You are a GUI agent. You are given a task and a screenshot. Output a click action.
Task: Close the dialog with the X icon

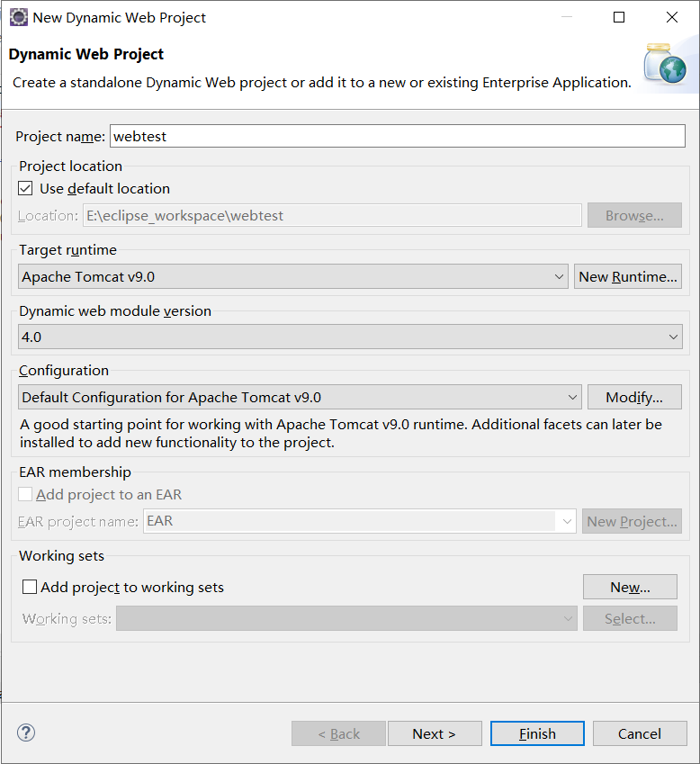(x=672, y=17)
